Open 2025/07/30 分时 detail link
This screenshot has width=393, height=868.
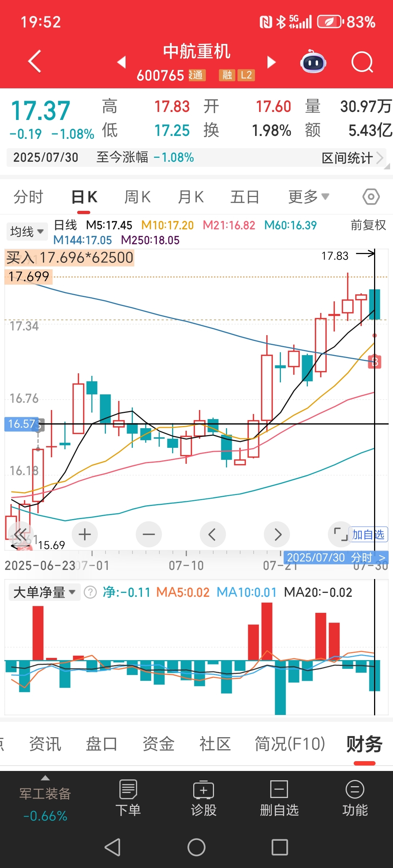[x=336, y=558]
